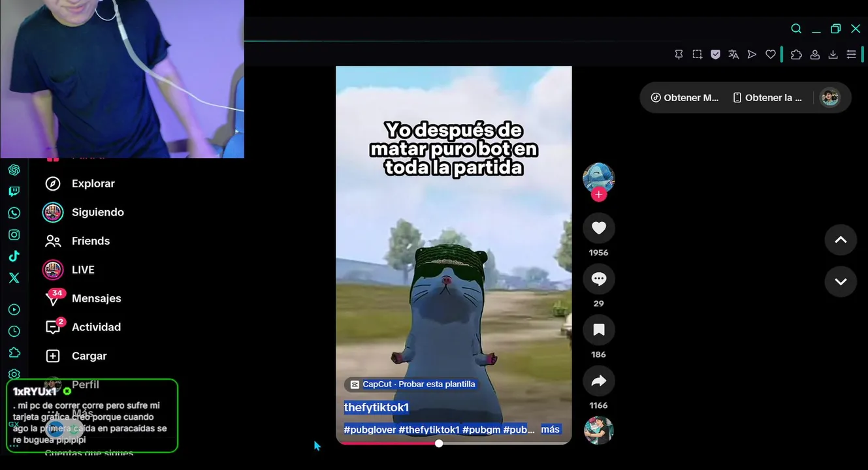Open thefytiktok1 username link
Image resolution: width=868 pixels, height=470 pixels.
(376, 408)
